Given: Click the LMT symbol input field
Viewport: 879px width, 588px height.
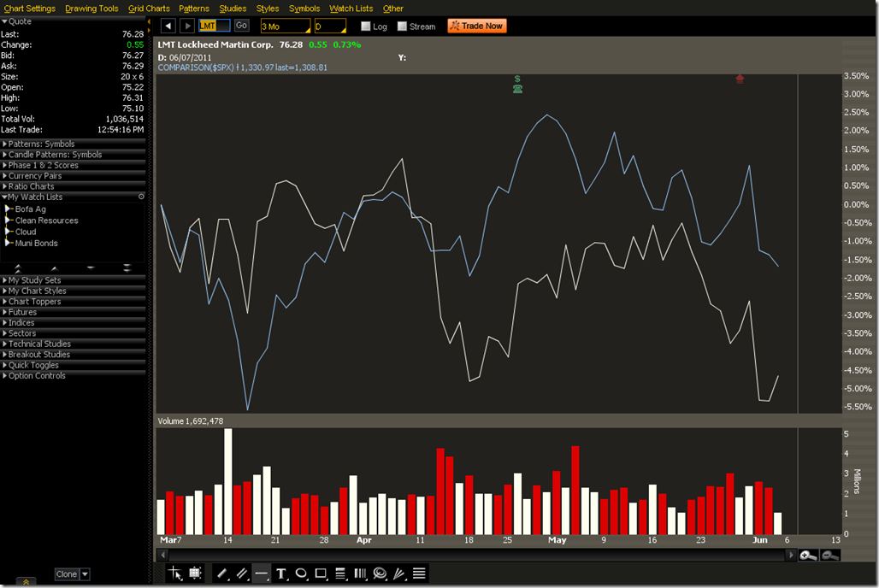Looking at the screenshot, I should pyautogui.click(x=214, y=26).
